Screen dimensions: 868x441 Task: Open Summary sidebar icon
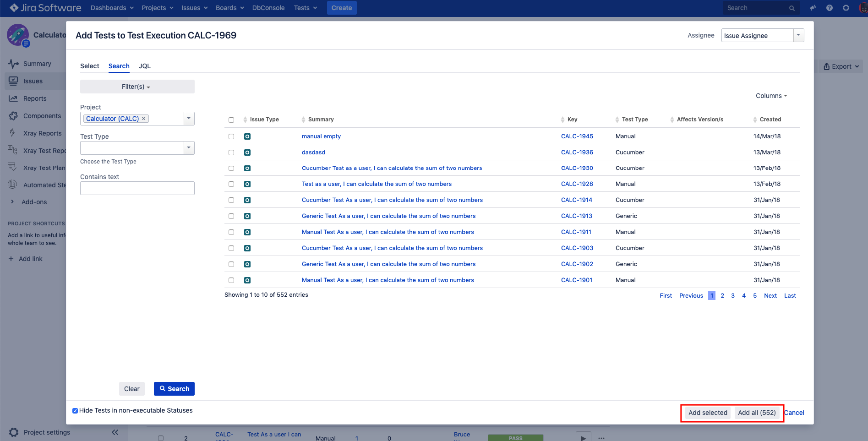tap(13, 64)
